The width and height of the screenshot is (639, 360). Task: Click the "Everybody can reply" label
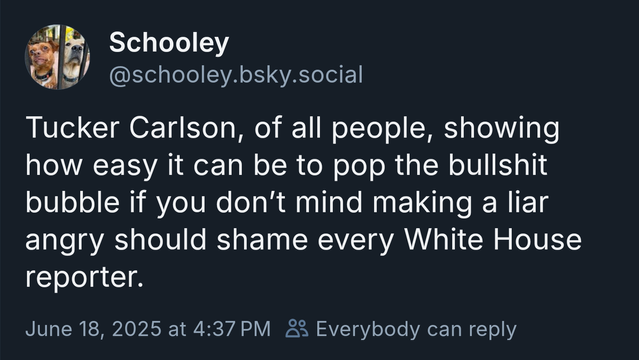[x=416, y=329]
